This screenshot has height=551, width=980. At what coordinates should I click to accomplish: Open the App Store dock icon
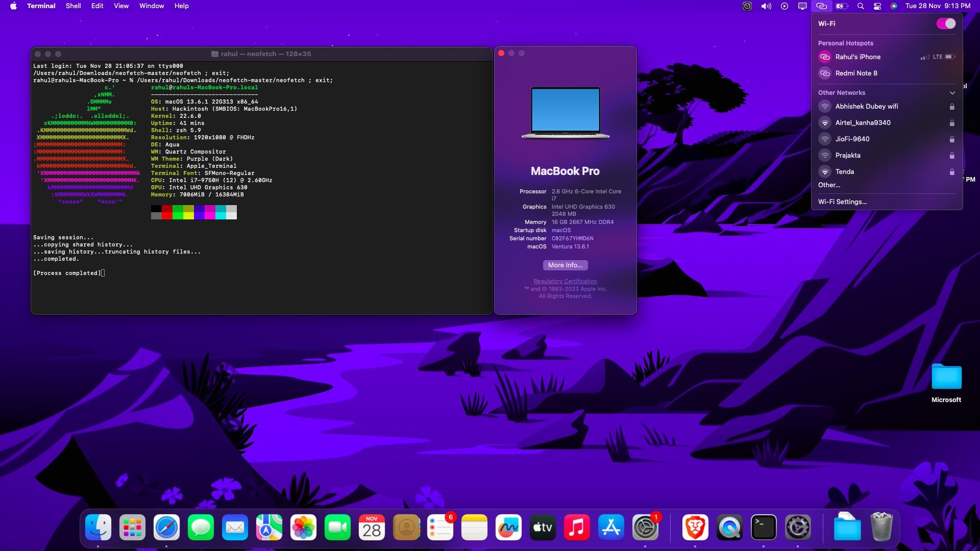pos(611,528)
